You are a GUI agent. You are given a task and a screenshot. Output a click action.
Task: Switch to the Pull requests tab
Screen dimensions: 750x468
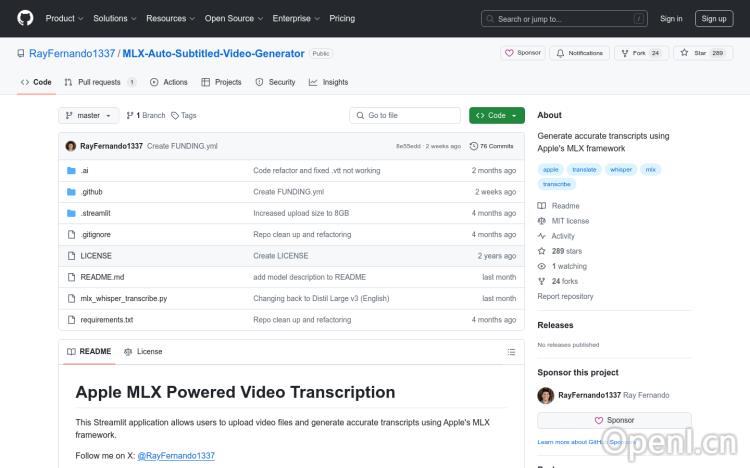point(99,82)
